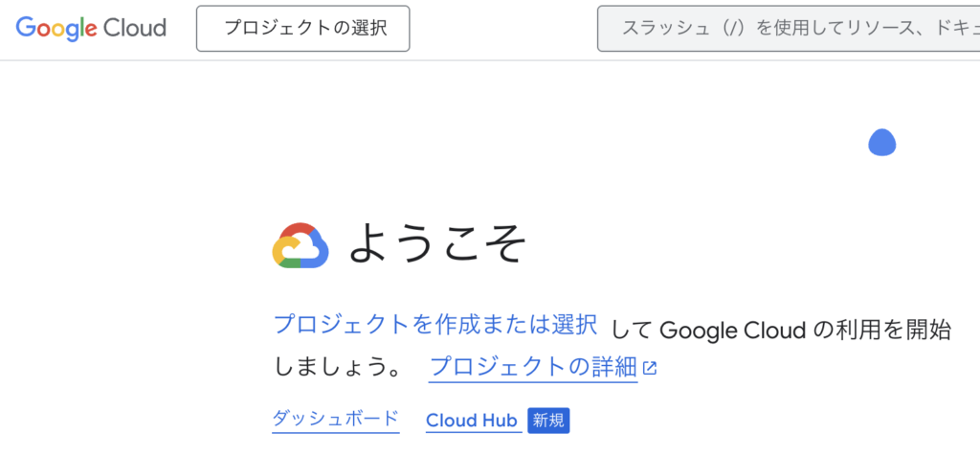This screenshot has height=457, width=980.
Task: Click the 新規 badge next to Cloud Hub
Action: (x=548, y=421)
